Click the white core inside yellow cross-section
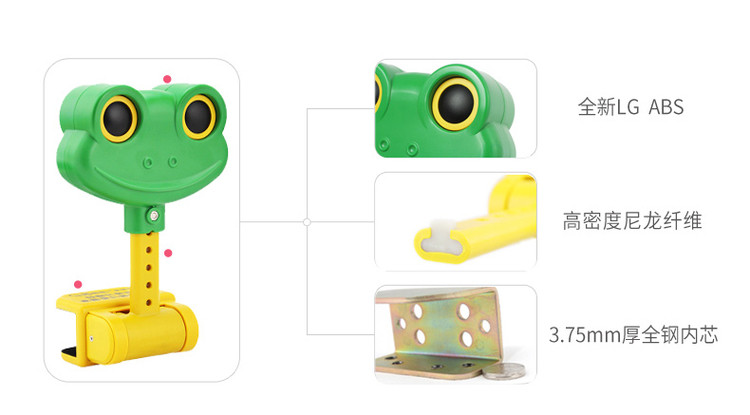Image resolution: width=750 pixels, height=415 pixels. 439,239
